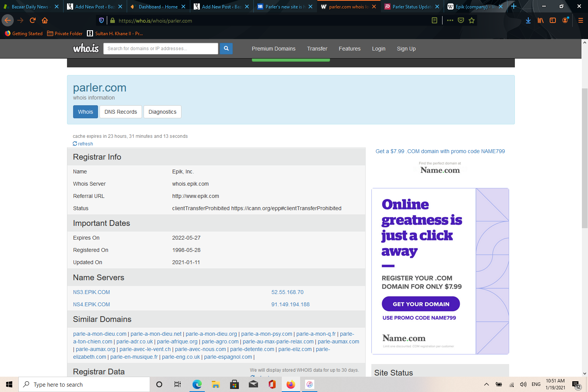Open the parle-afrique.org similar domain
The width and height of the screenshot is (588, 392).
tap(177, 341)
